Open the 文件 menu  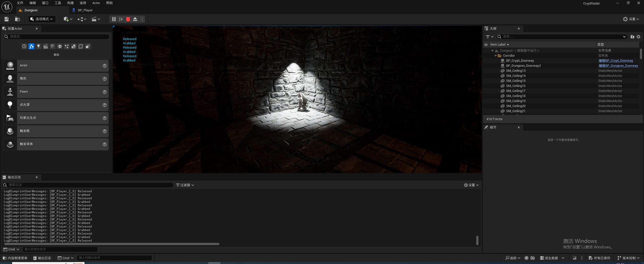(x=20, y=3)
